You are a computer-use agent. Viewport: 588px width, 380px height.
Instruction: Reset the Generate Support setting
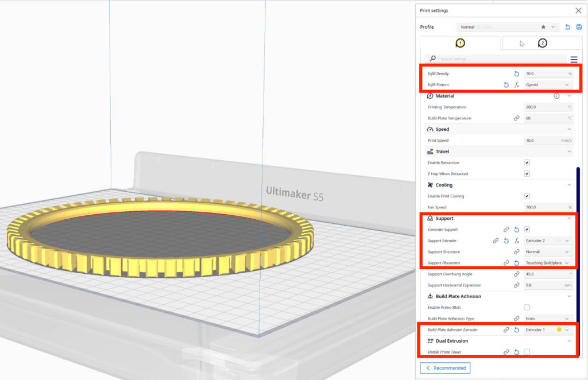pos(516,230)
